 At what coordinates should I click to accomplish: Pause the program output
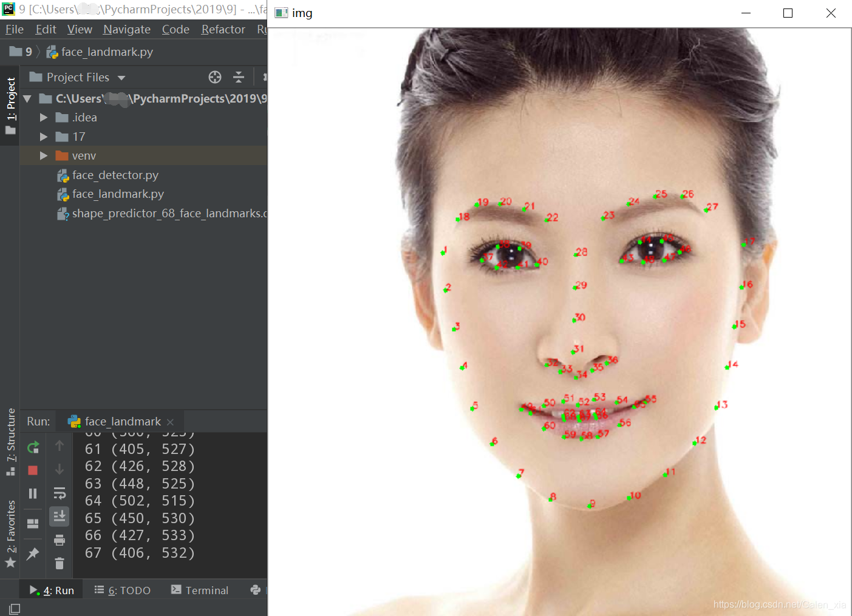[x=33, y=493]
